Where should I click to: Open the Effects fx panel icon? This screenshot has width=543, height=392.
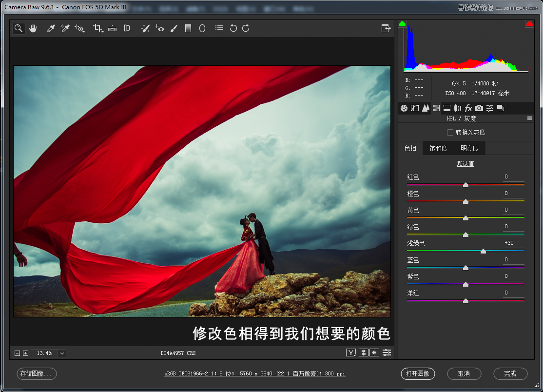click(x=468, y=108)
